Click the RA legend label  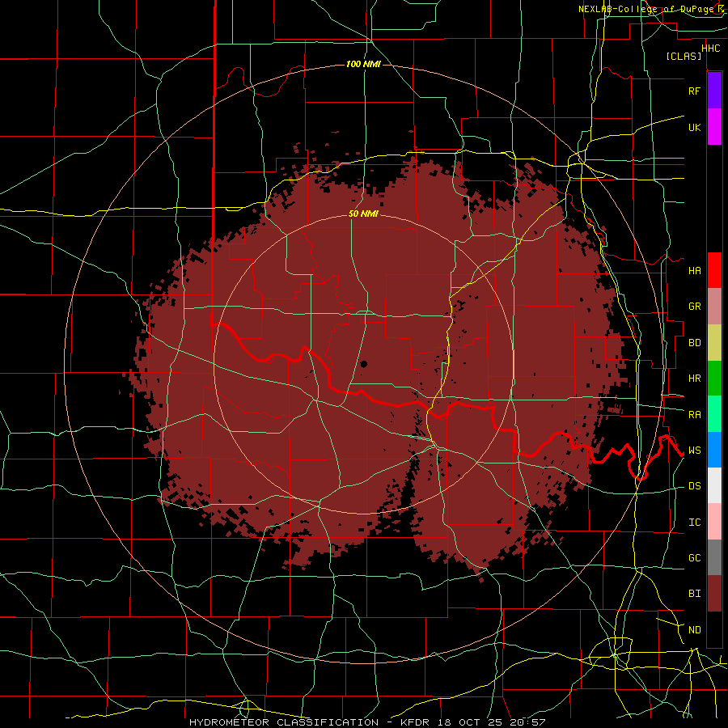694,415
